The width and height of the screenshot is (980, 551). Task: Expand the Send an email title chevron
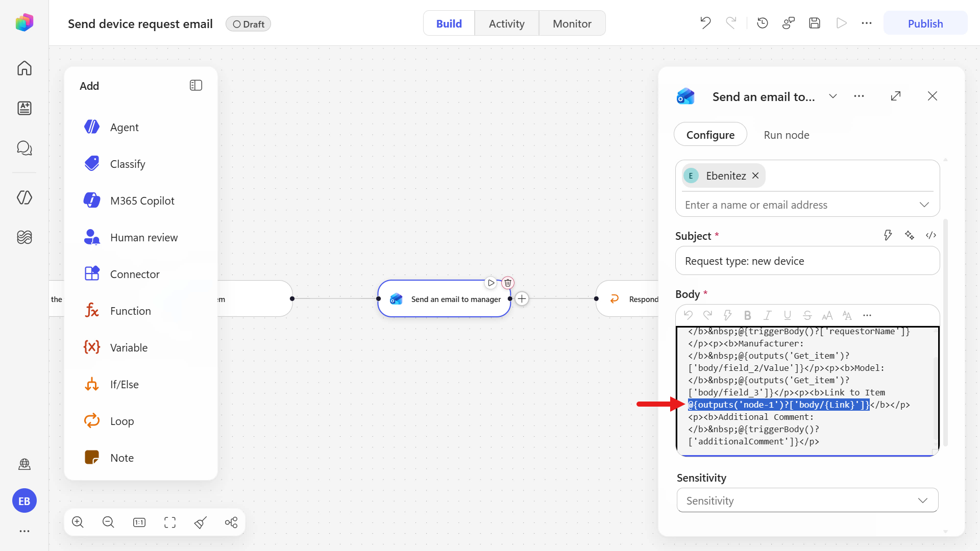tap(833, 96)
